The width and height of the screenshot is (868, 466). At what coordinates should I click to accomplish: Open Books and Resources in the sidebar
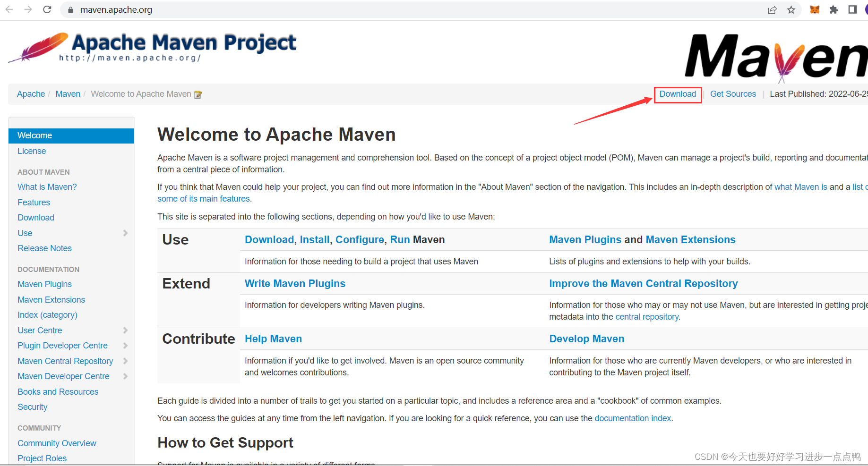click(x=58, y=392)
